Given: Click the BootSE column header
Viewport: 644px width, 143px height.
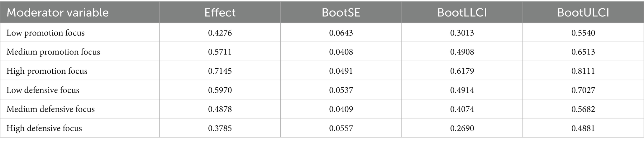Looking at the screenshot, I should coord(341,13).
